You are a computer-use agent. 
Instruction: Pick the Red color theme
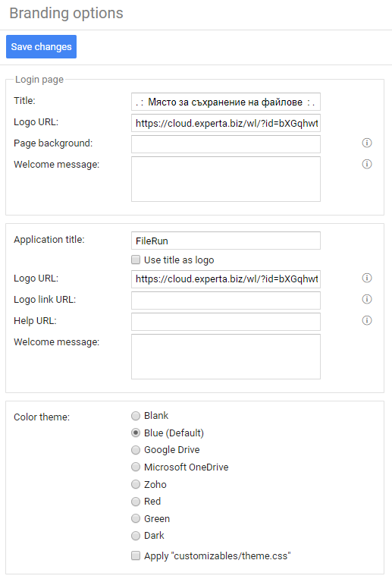(x=136, y=502)
